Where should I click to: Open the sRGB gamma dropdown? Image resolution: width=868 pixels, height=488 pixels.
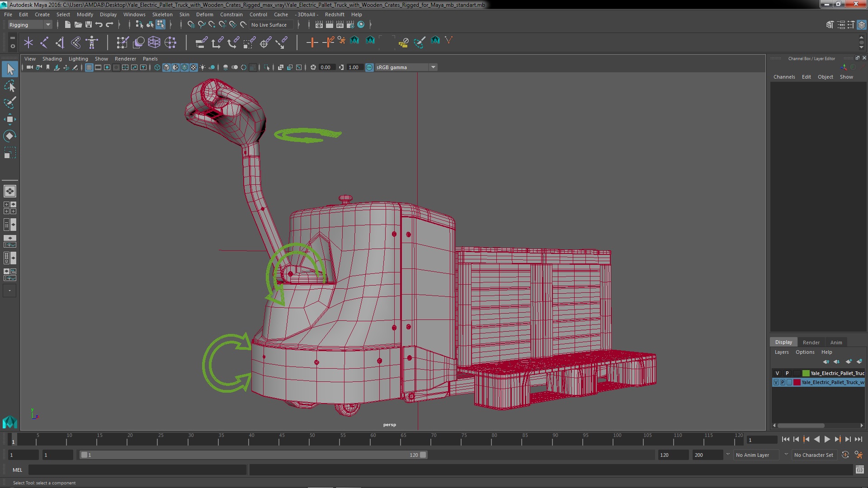[x=406, y=67]
